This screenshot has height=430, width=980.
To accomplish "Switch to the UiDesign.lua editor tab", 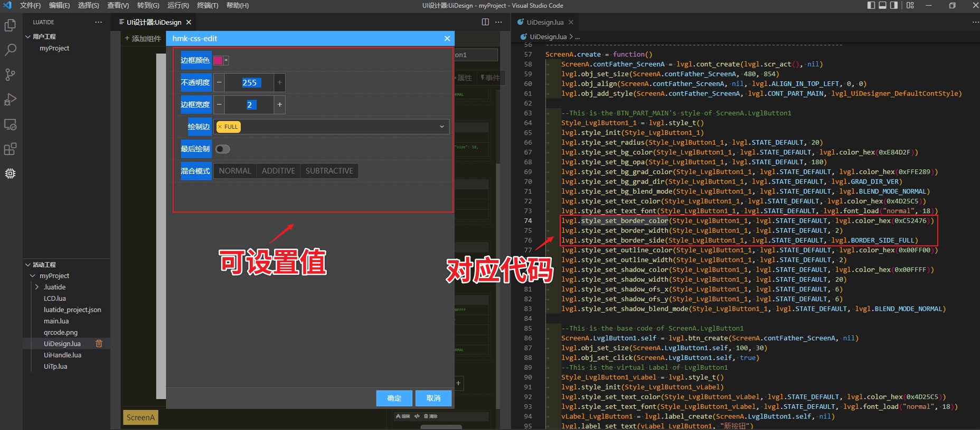I will tap(544, 22).
